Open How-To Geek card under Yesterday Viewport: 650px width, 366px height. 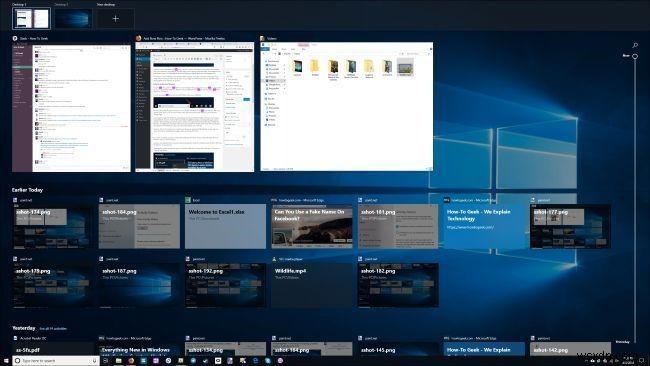(x=484, y=349)
